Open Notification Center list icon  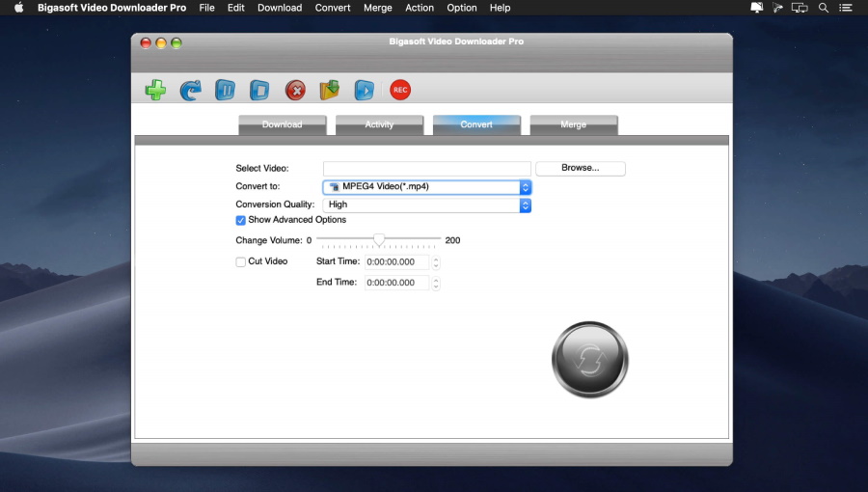[845, 8]
